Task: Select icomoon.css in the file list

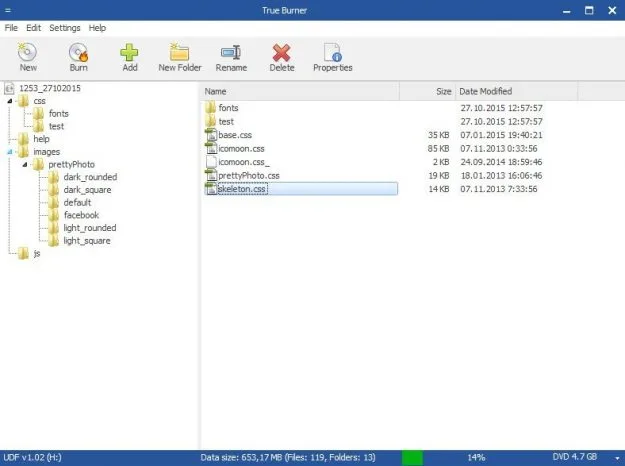Action: 241,149
